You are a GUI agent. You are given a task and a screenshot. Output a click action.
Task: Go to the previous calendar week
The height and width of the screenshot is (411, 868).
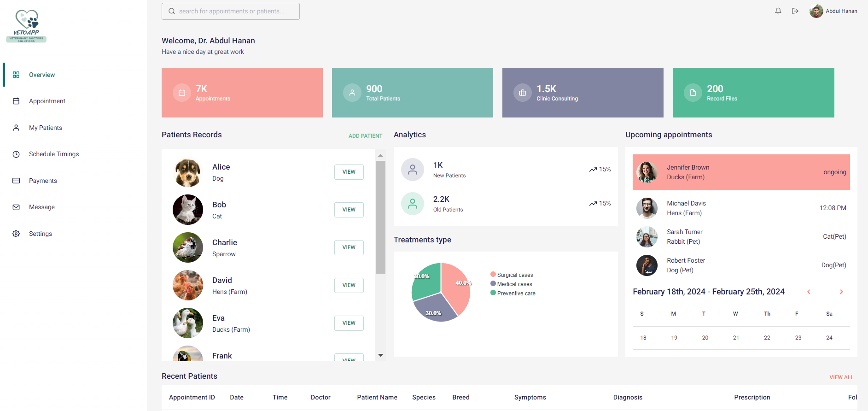(x=809, y=292)
